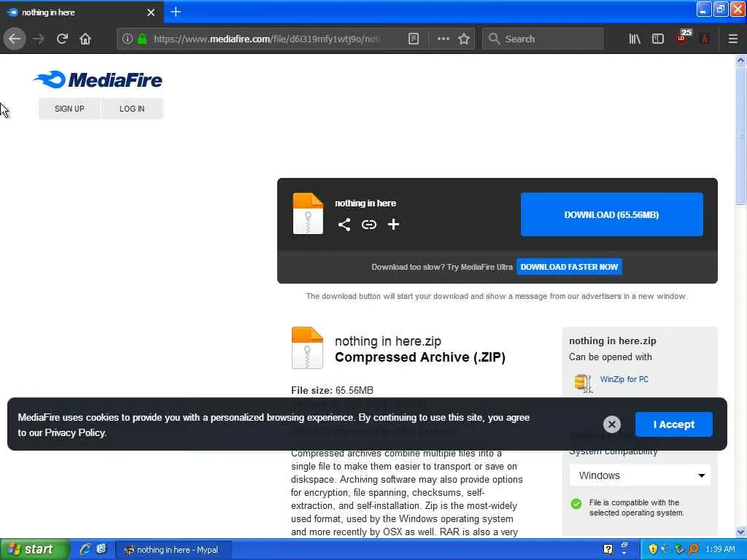Show the sidebars panel
747x560 pixels.
(658, 39)
